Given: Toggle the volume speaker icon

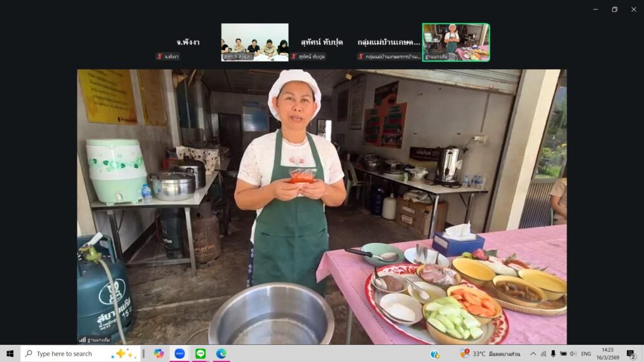Looking at the screenshot, I should click(x=572, y=354).
